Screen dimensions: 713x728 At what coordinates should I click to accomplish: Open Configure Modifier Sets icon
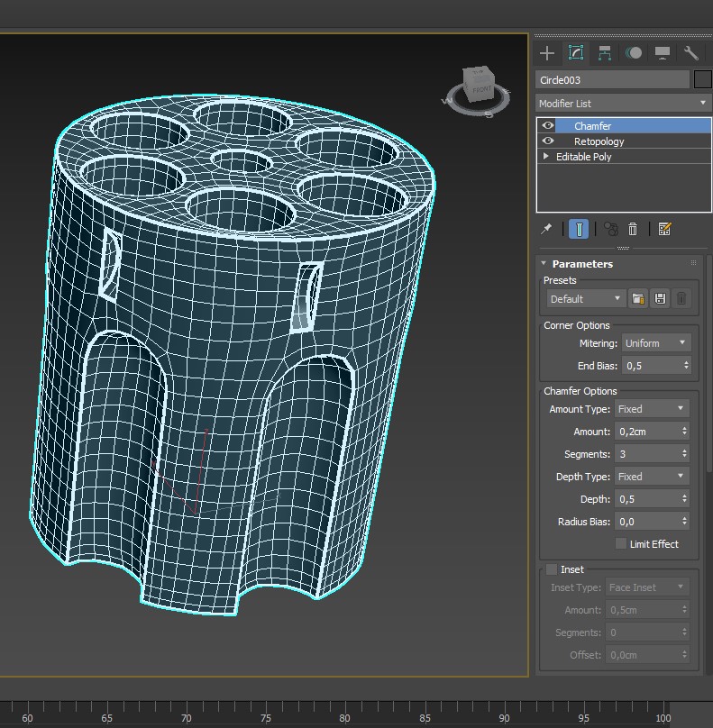[x=665, y=229]
